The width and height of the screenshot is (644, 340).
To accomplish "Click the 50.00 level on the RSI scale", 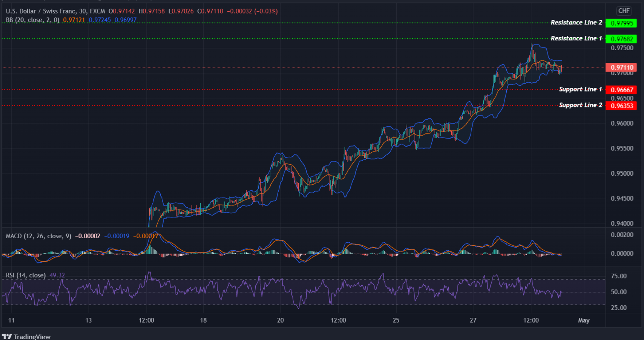I will point(619,292).
